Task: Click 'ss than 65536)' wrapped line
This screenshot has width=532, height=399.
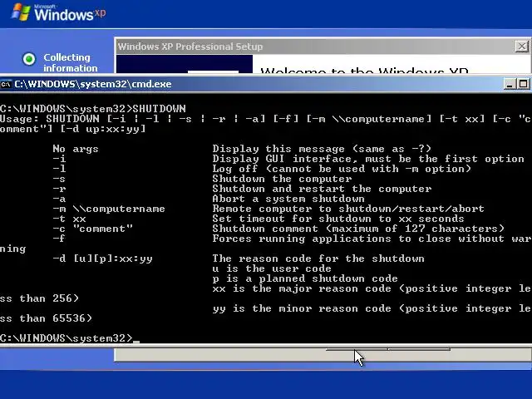Action: coord(47,318)
